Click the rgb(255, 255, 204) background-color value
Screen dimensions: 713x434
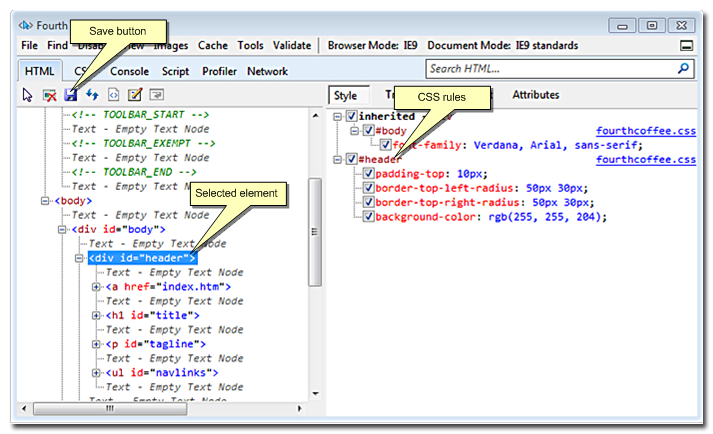tap(544, 217)
